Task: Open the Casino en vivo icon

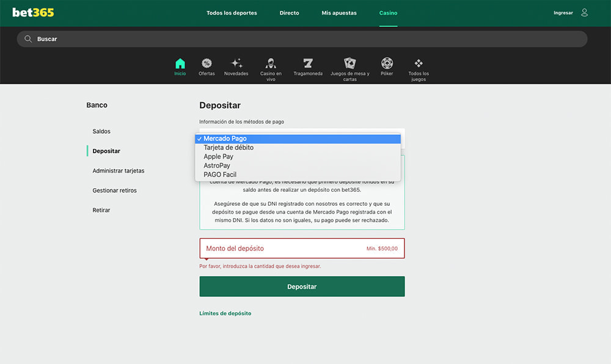Action: click(271, 64)
